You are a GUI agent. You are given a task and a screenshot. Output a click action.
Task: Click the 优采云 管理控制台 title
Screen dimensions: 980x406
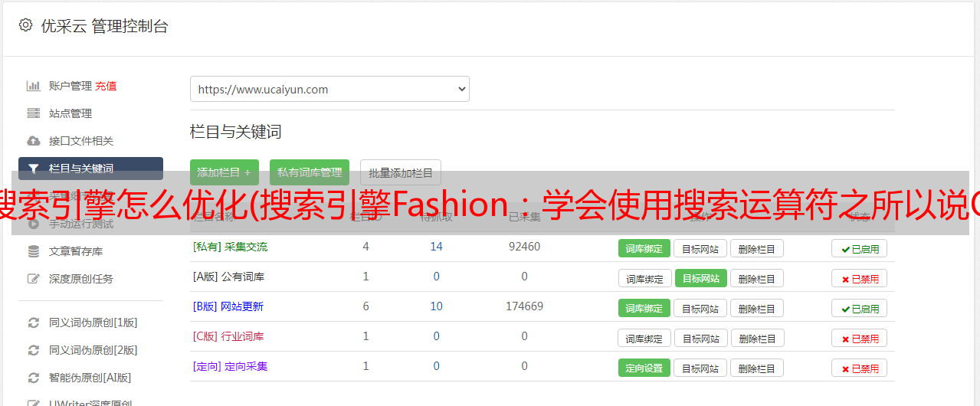[104, 26]
